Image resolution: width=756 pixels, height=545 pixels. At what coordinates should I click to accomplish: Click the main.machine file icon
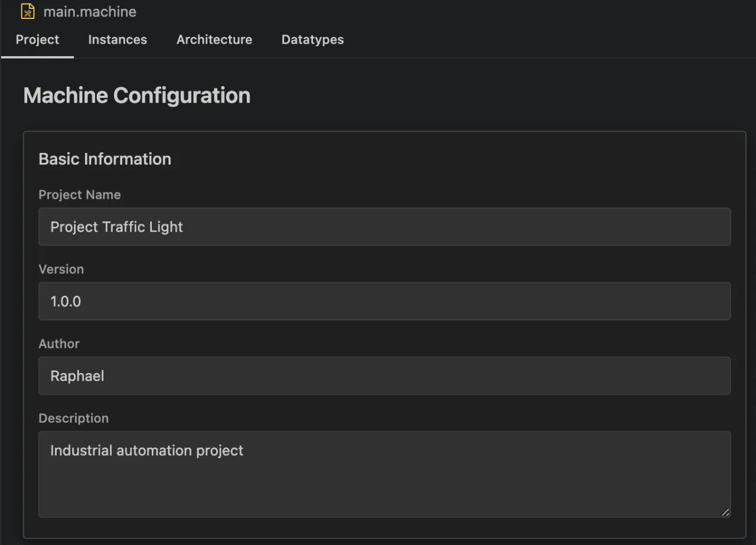tap(28, 11)
